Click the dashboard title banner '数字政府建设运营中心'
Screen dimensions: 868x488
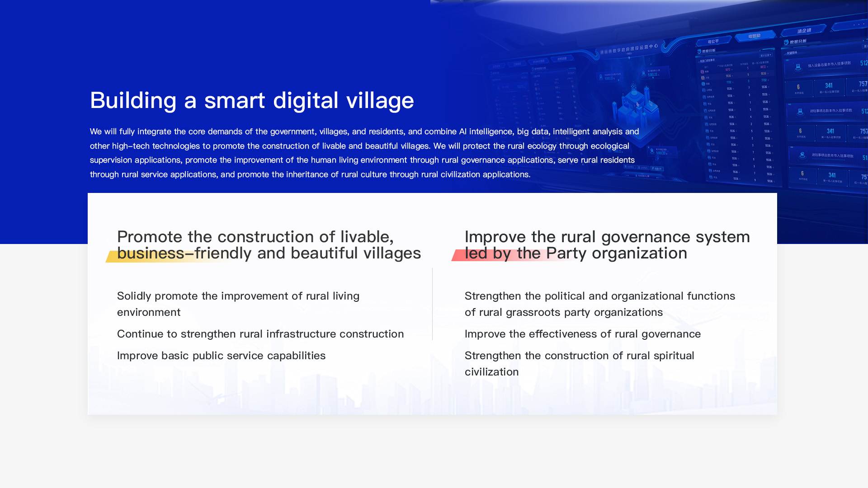(x=628, y=49)
